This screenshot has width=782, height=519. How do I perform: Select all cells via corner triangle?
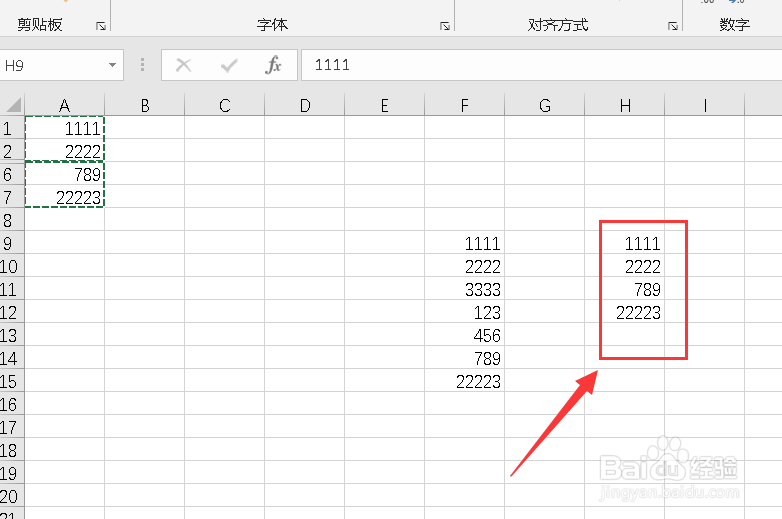pyautogui.click(x=13, y=105)
